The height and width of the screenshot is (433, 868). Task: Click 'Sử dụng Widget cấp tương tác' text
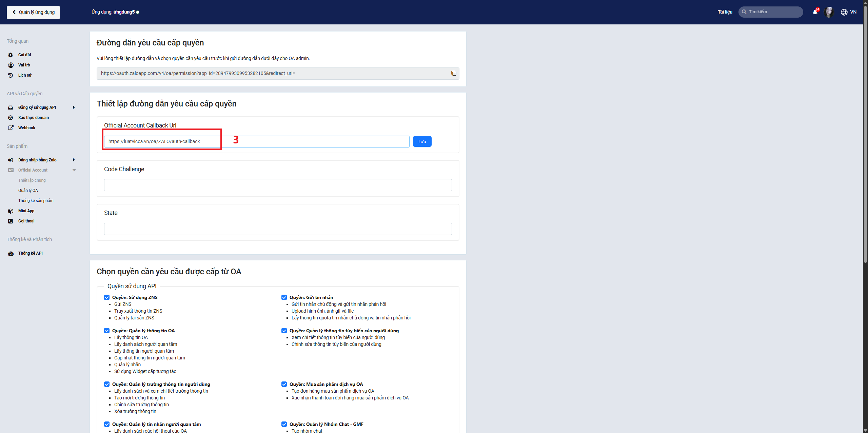(145, 371)
